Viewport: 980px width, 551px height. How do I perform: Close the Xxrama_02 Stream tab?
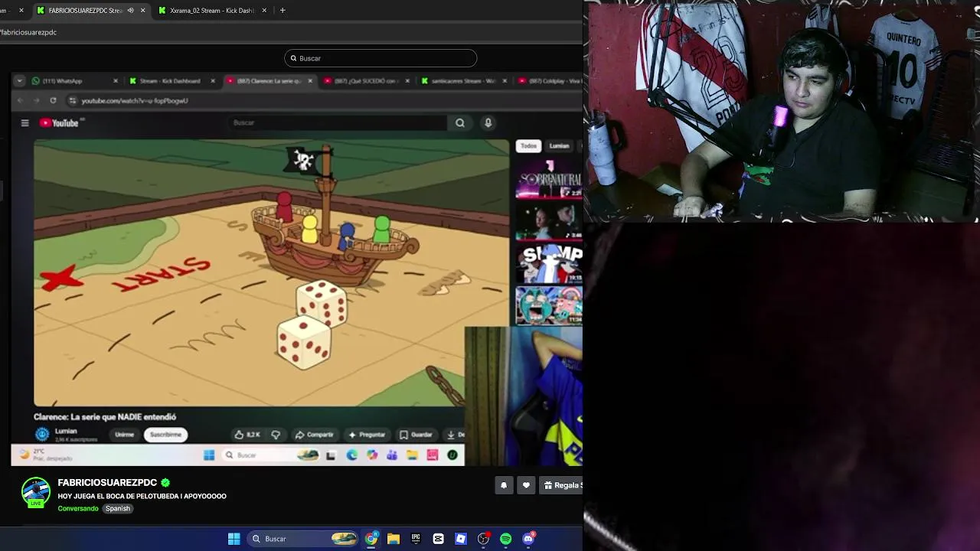(x=264, y=11)
